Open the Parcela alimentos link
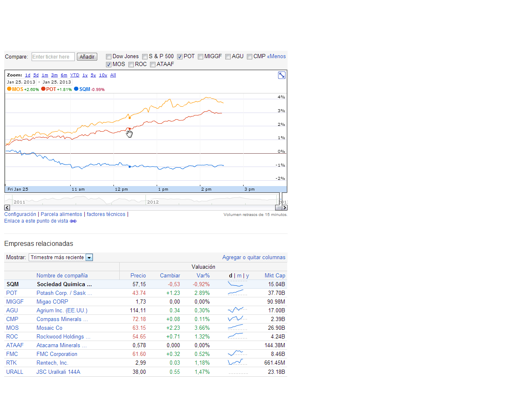Screen dimensions: 532x412 pyautogui.click(x=62, y=214)
